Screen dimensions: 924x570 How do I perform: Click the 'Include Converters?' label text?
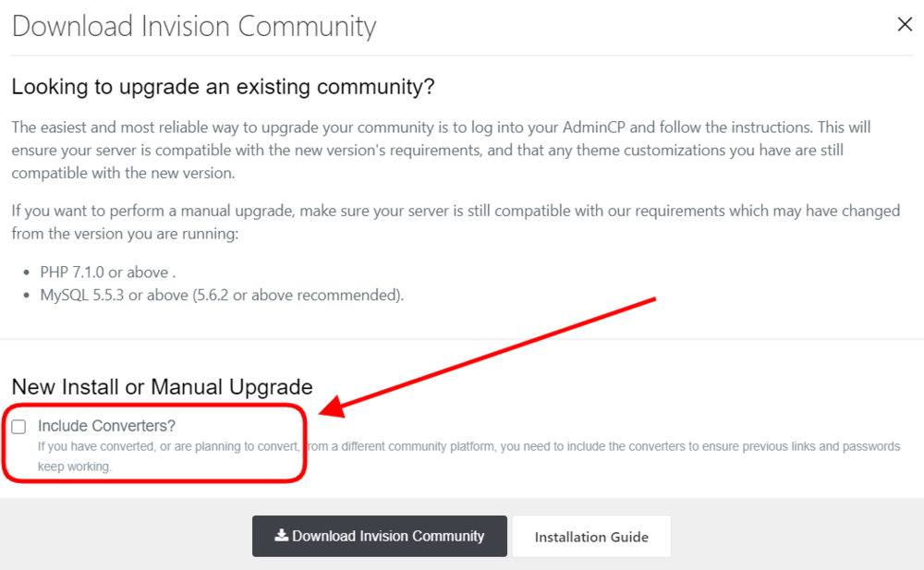(x=106, y=426)
